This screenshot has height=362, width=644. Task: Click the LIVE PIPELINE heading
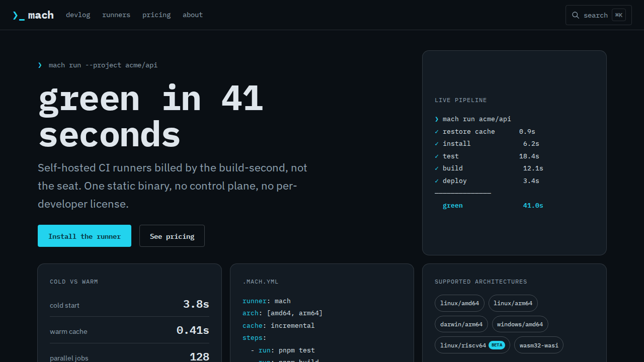(x=461, y=100)
